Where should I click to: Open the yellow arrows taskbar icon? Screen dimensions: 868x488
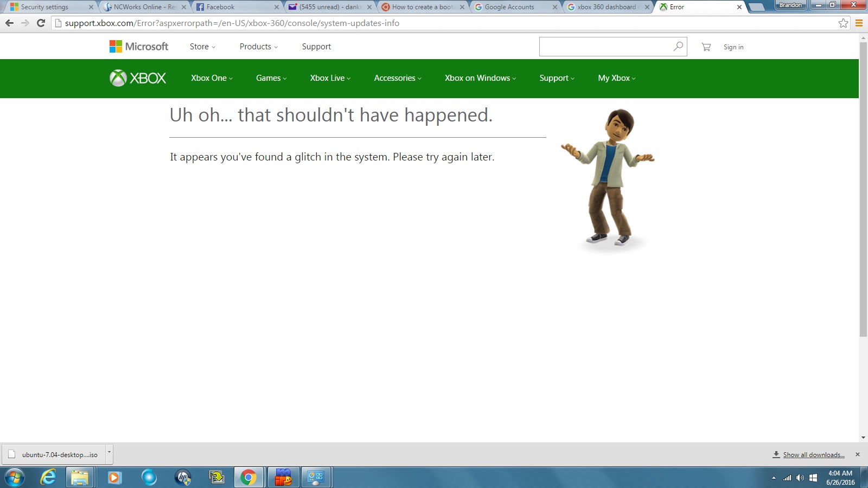(217, 478)
